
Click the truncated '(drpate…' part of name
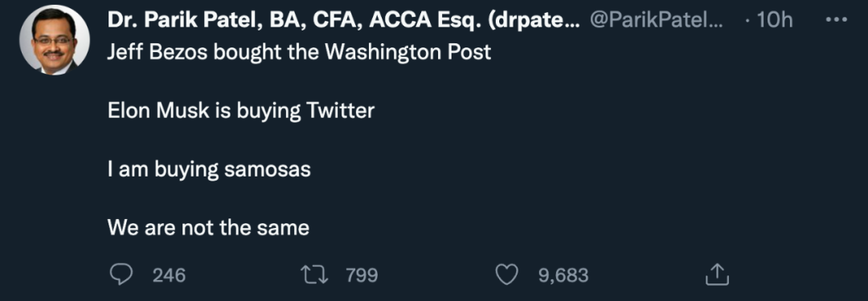coord(534,22)
